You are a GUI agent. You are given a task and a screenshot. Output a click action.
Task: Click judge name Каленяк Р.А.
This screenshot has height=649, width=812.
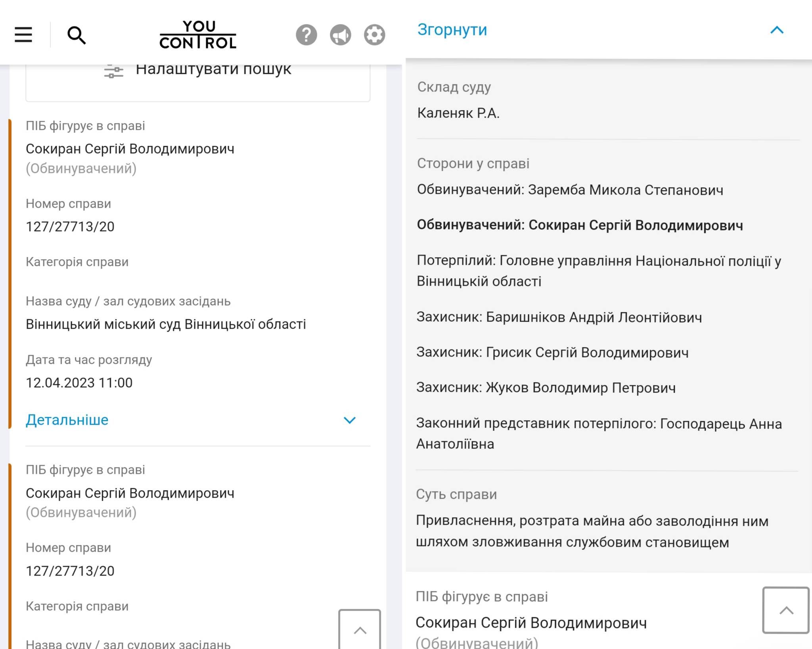pos(458,114)
